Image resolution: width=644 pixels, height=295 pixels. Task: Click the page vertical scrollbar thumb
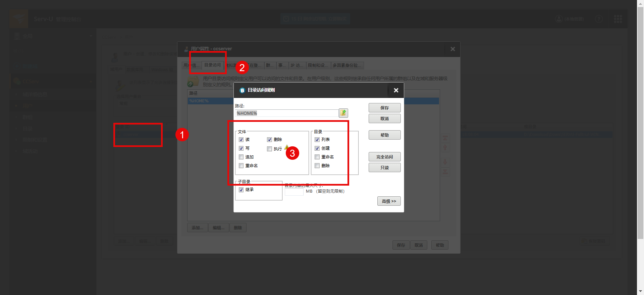click(640, 122)
